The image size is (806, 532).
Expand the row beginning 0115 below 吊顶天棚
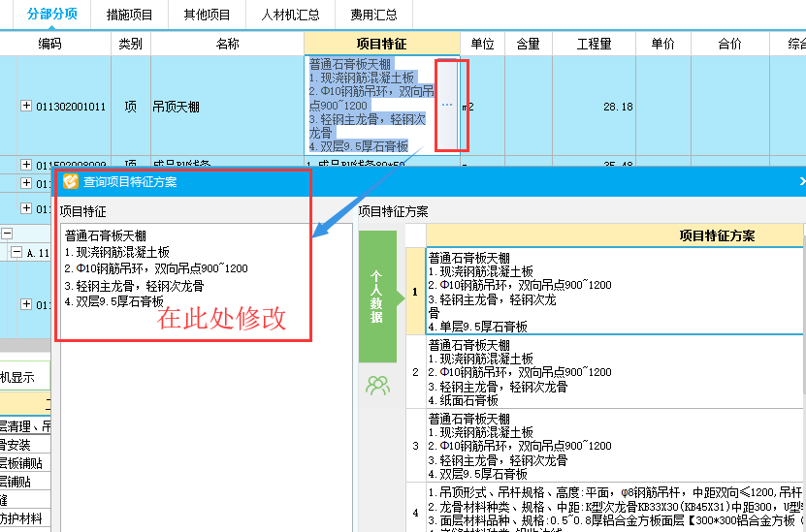coord(26,165)
